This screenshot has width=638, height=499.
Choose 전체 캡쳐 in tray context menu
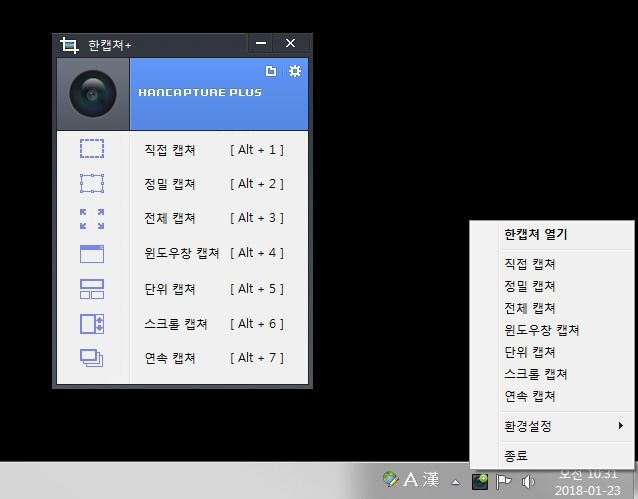click(x=530, y=308)
